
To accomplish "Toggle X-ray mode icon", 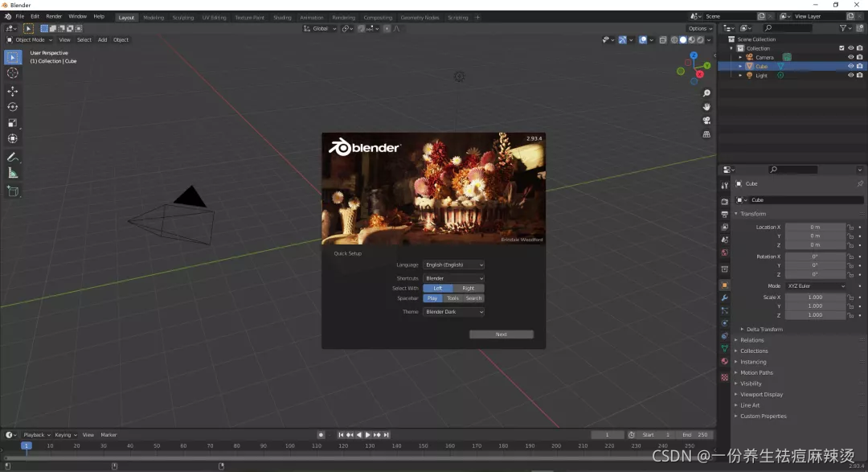I will coord(662,40).
